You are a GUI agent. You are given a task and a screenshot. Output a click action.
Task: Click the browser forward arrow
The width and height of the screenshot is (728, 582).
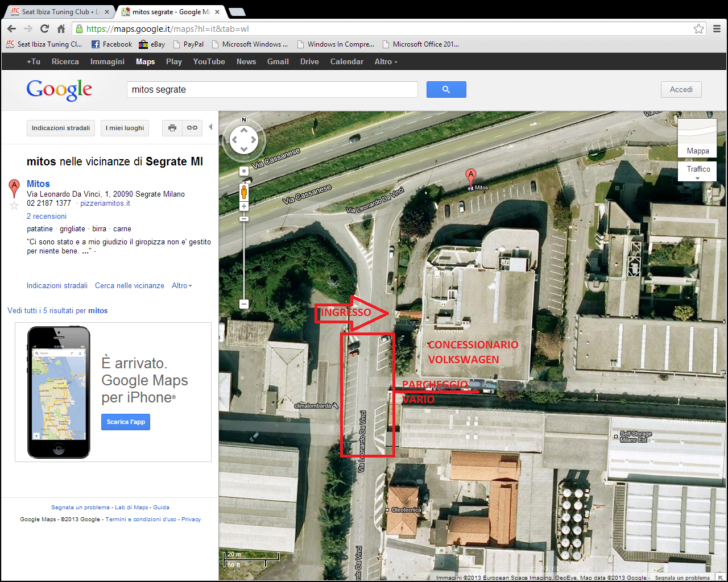(28, 28)
